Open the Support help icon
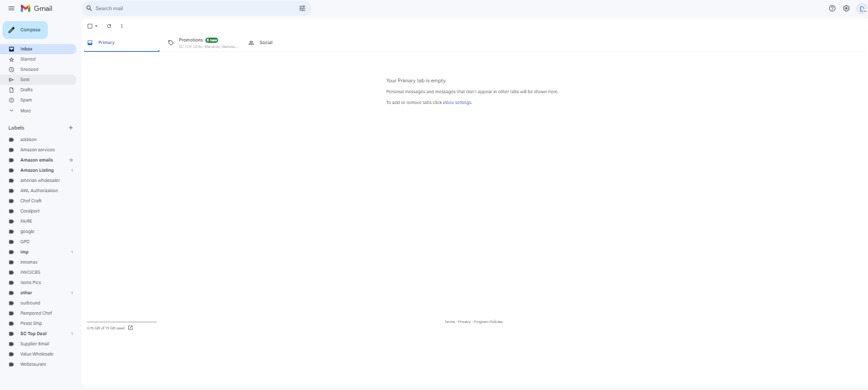The image size is (868, 390). (832, 8)
